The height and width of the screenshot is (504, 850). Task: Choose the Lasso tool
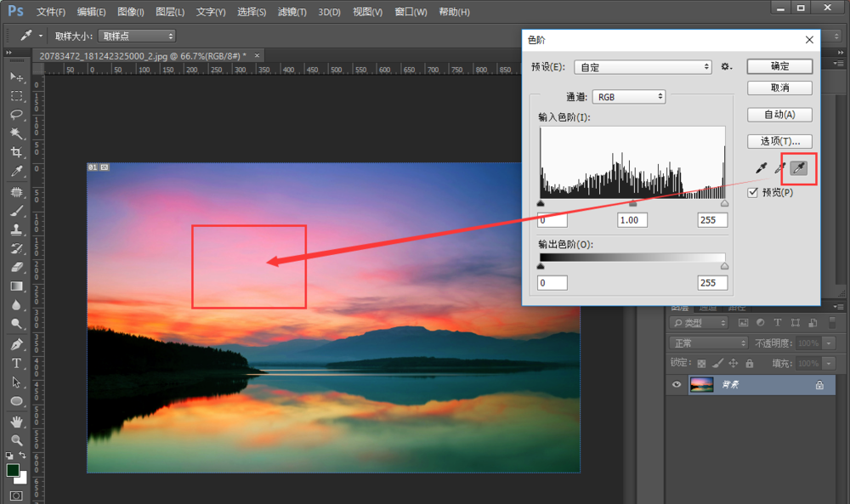pyautogui.click(x=16, y=115)
